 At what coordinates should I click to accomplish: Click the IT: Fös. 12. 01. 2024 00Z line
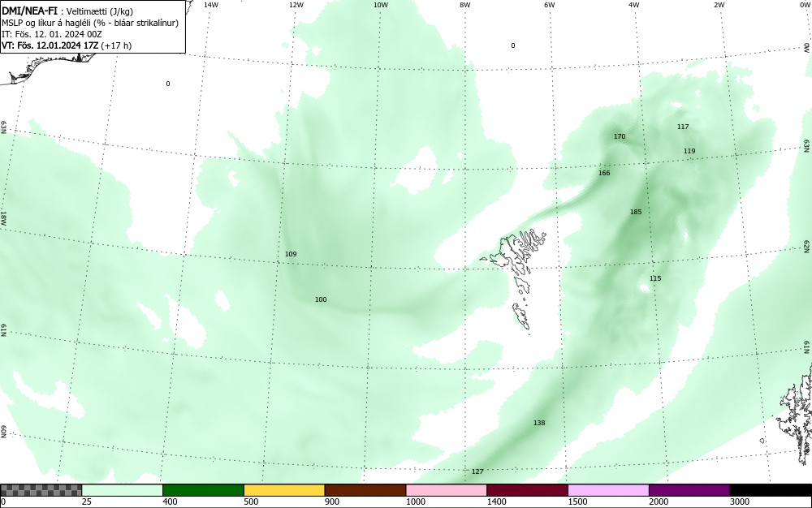[x=52, y=34]
